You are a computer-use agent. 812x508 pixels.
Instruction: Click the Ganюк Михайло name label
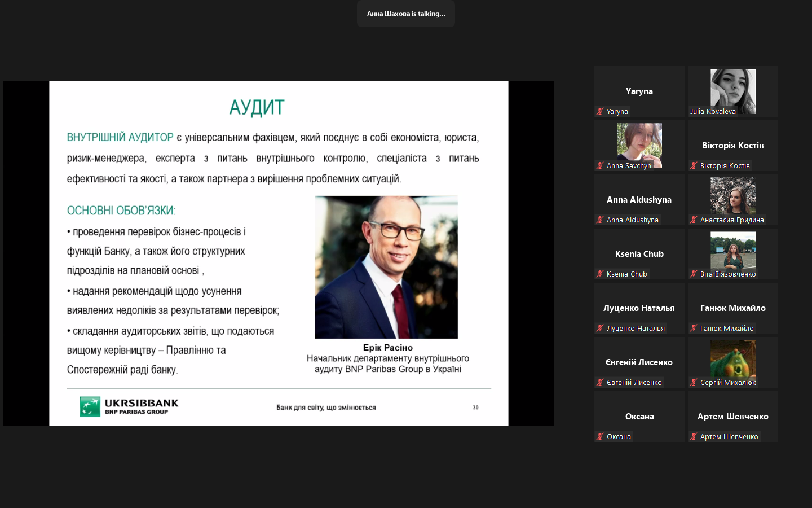point(726,329)
